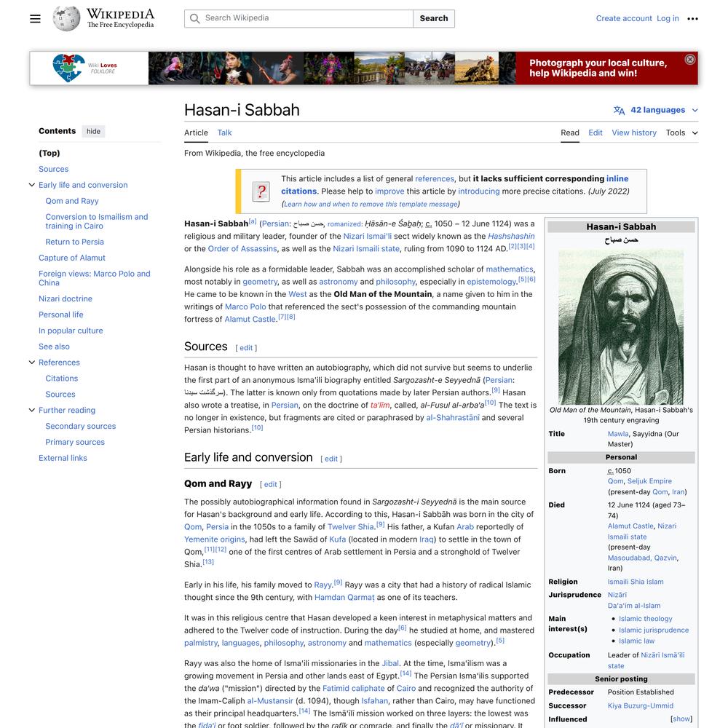This screenshot has width=728, height=728.
Task: Focus the Search Wikipedia input field
Action: pyautogui.click(x=298, y=19)
